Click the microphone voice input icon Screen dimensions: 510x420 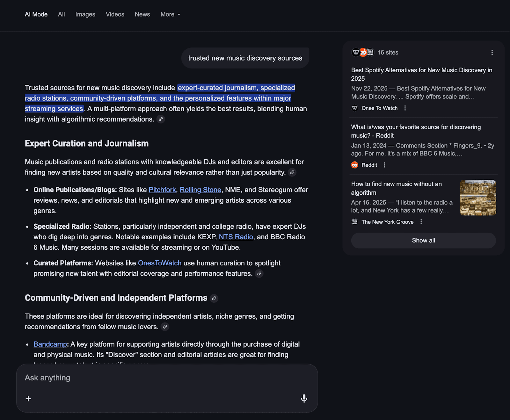(x=304, y=399)
